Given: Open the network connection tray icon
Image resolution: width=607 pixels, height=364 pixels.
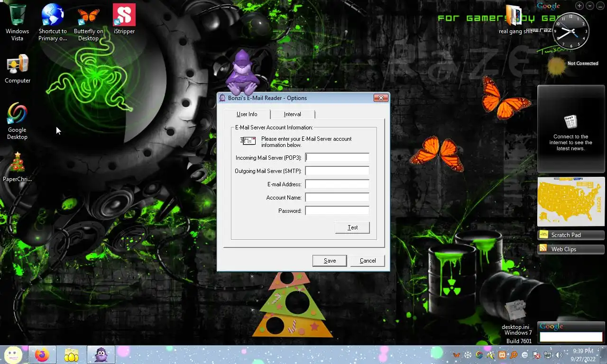Looking at the screenshot, I should tap(548, 355).
